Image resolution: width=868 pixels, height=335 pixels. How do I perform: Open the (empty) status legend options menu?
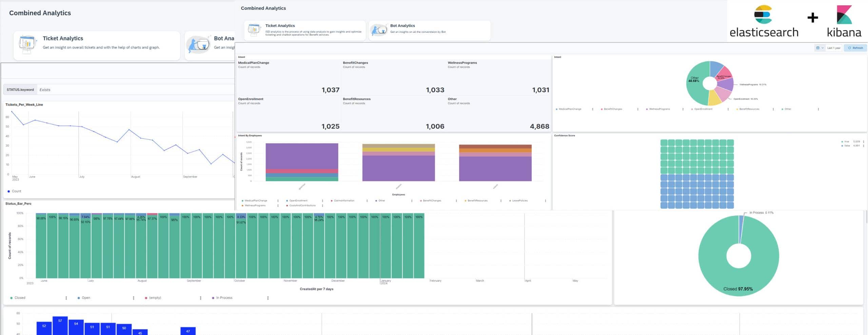pos(200,298)
